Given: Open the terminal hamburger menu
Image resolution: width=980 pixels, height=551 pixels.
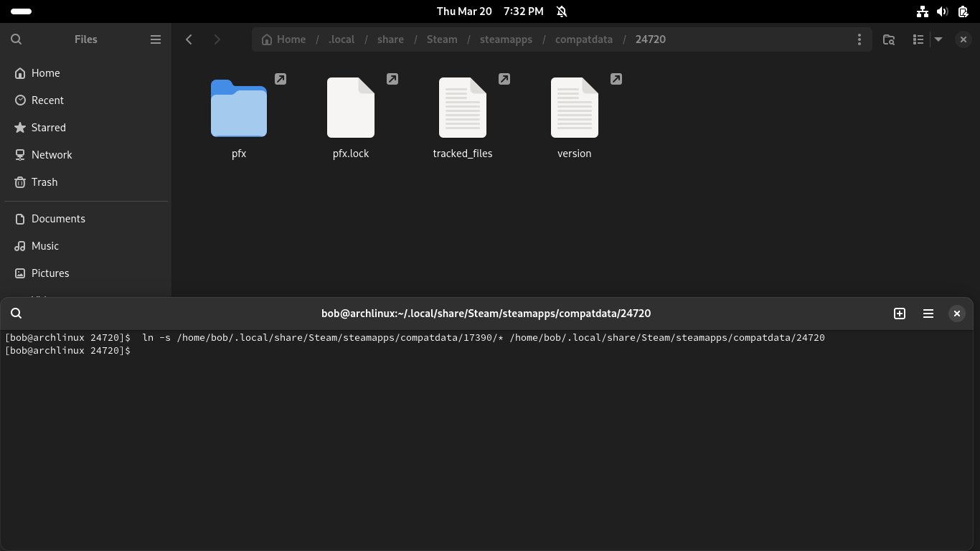Looking at the screenshot, I should (928, 314).
